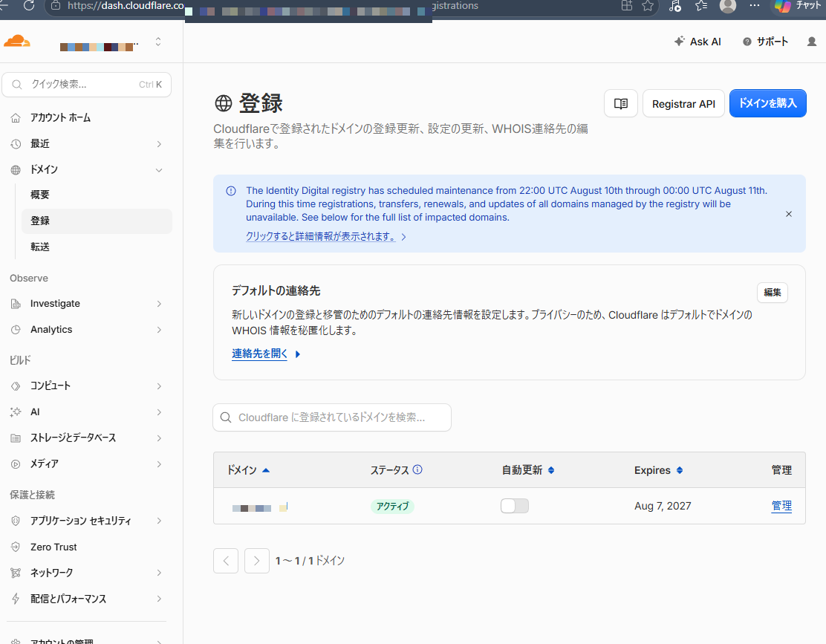Sort by 自動更新 column arrows
Image resolution: width=826 pixels, height=644 pixels.
click(x=551, y=470)
